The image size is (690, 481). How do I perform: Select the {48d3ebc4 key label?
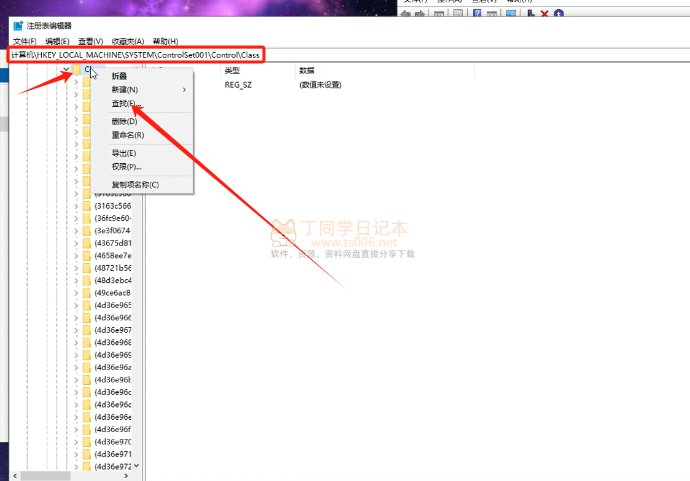pos(113,280)
